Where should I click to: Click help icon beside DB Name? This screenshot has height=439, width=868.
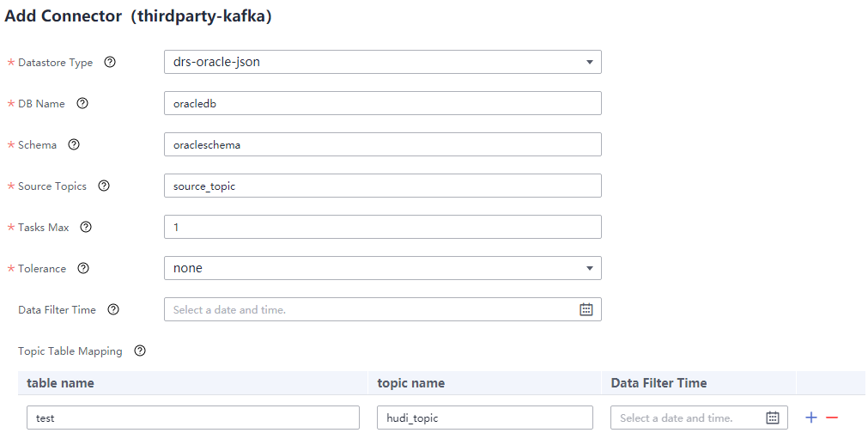(x=82, y=103)
